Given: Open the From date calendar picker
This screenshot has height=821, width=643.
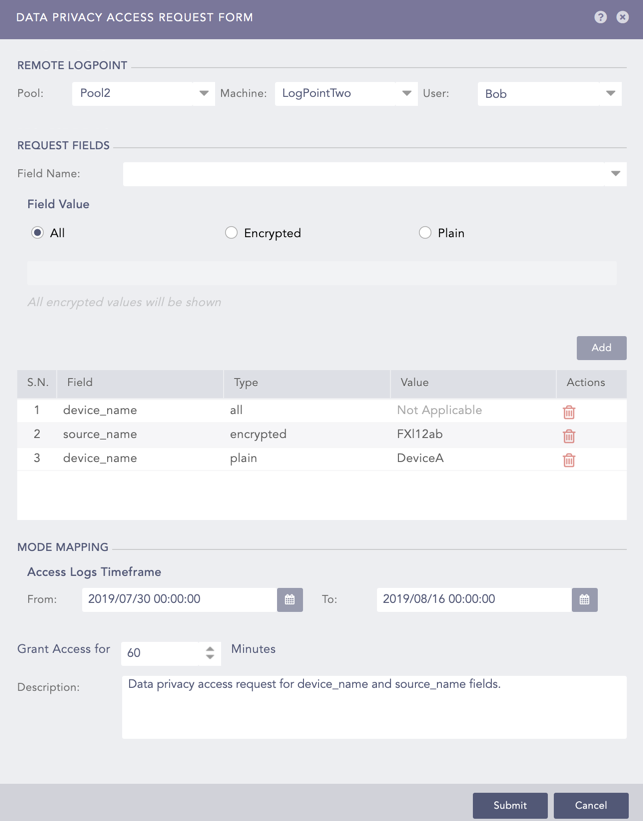Looking at the screenshot, I should point(290,599).
